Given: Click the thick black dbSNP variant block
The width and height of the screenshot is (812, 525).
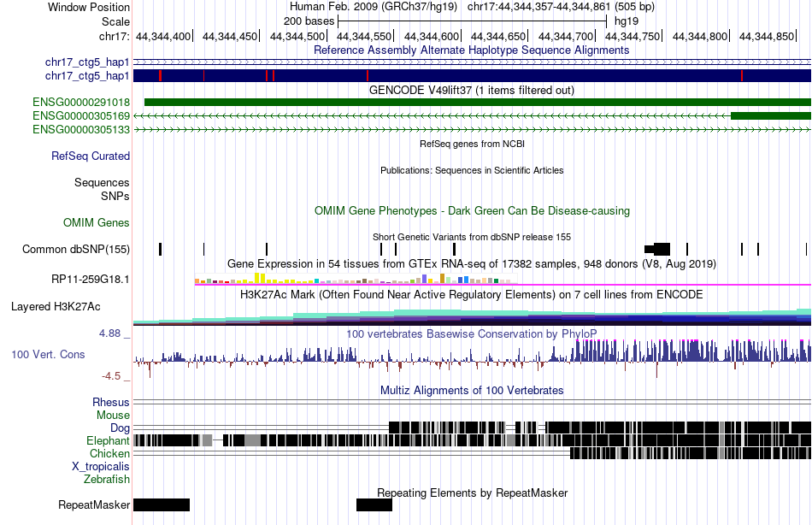Looking at the screenshot, I should coord(657,249).
